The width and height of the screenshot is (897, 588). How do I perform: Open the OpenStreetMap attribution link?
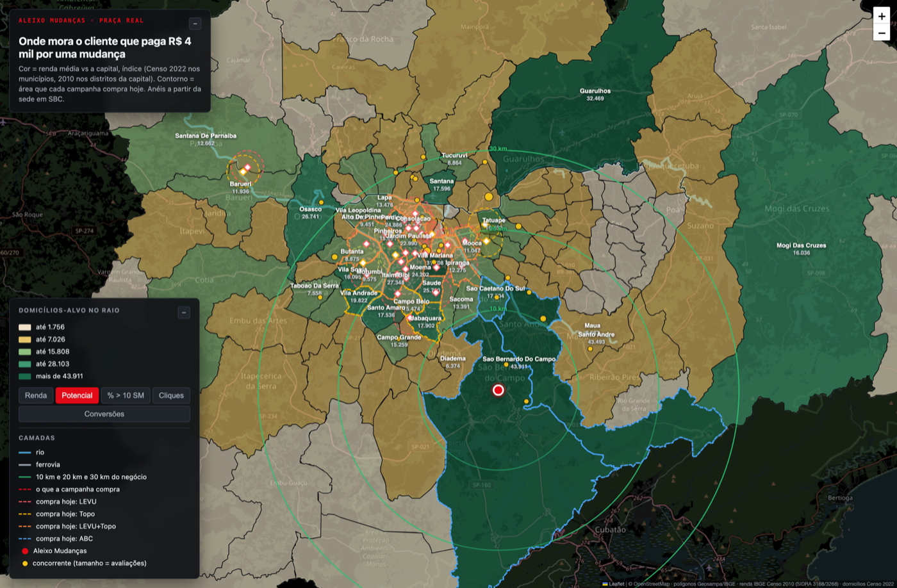pyautogui.click(x=651, y=584)
